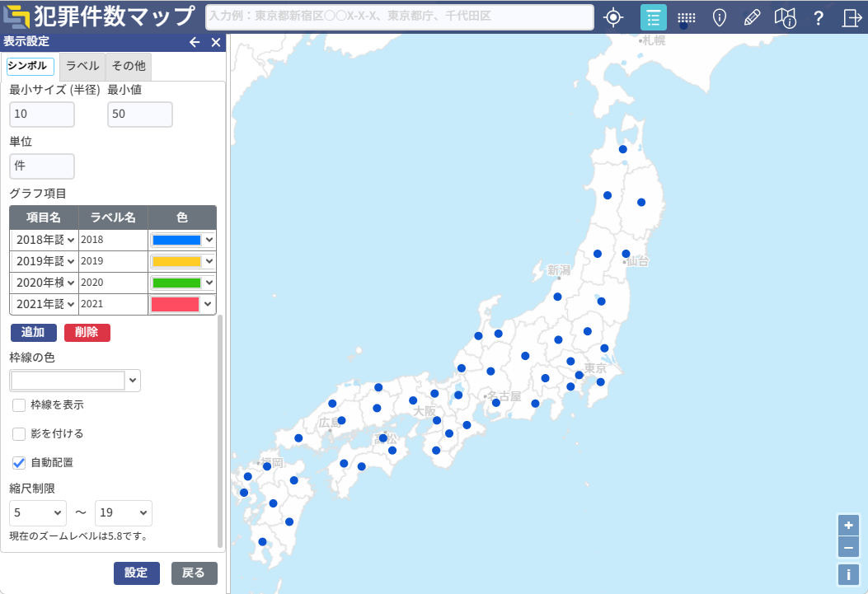868x594 pixels.
Task: Toggle the list menu icon in header
Action: click(x=653, y=17)
